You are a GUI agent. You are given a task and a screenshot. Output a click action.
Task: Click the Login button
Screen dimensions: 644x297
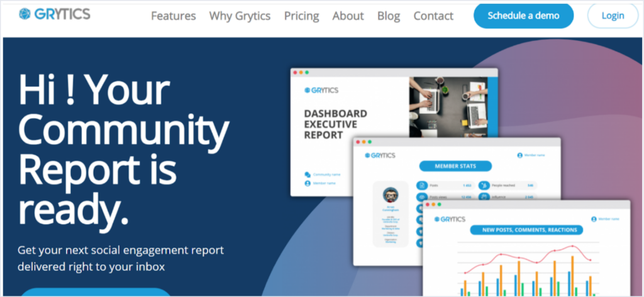point(613,16)
